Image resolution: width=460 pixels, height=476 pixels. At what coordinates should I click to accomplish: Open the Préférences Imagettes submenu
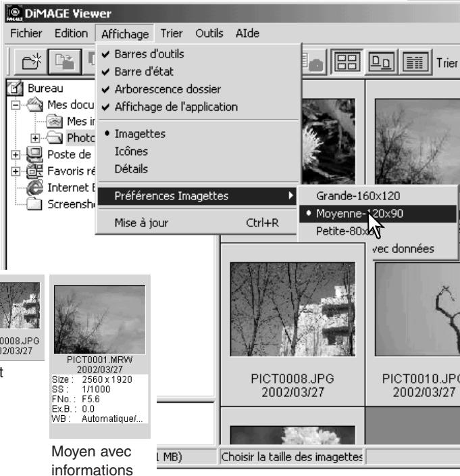(x=197, y=196)
